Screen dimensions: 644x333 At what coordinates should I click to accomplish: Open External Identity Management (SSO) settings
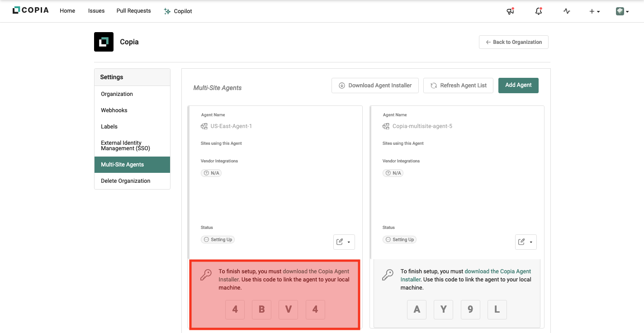click(125, 146)
